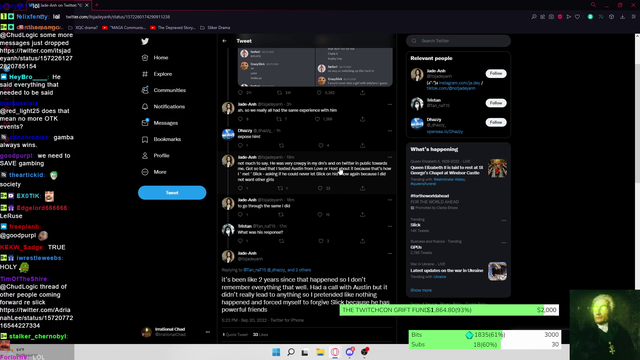Open 'MAGA Communis...' YouTube bookmark

pos(124,28)
